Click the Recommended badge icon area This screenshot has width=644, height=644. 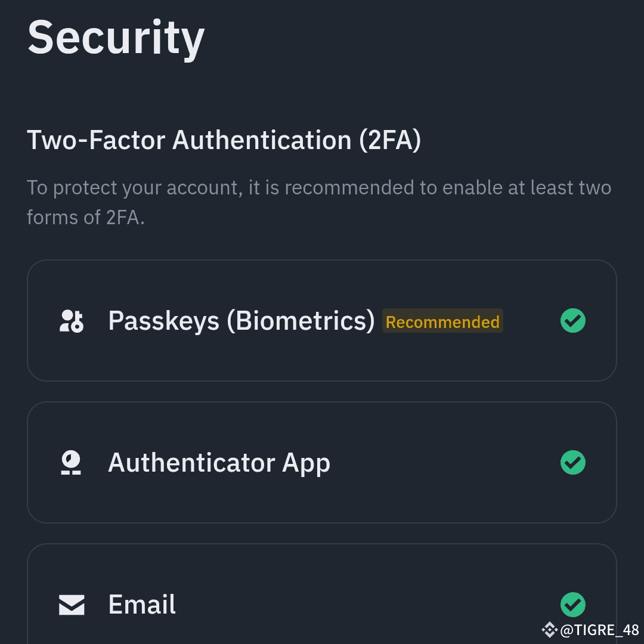tap(442, 322)
